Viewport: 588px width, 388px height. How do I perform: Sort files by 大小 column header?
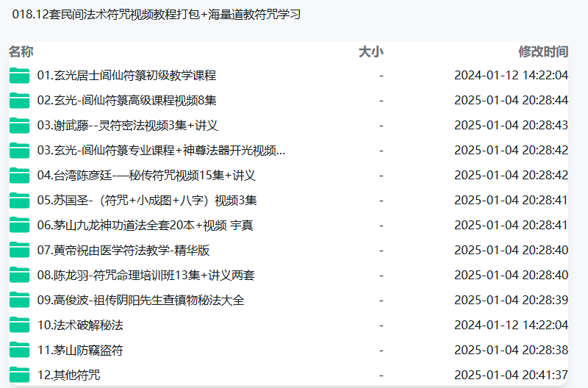[370, 51]
